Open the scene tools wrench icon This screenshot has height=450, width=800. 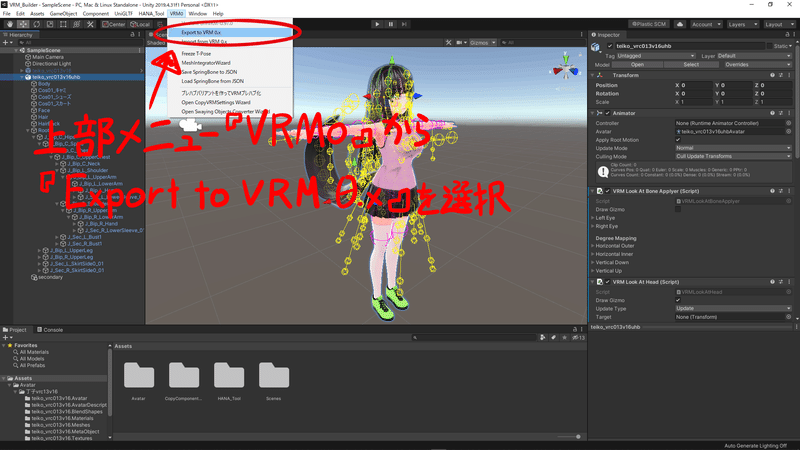point(448,43)
